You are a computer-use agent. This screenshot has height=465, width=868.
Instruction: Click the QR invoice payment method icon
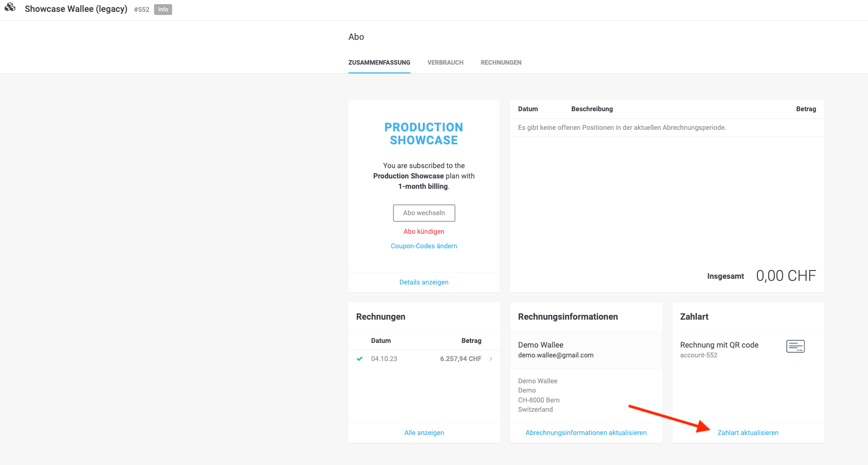click(x=795, y=346)
